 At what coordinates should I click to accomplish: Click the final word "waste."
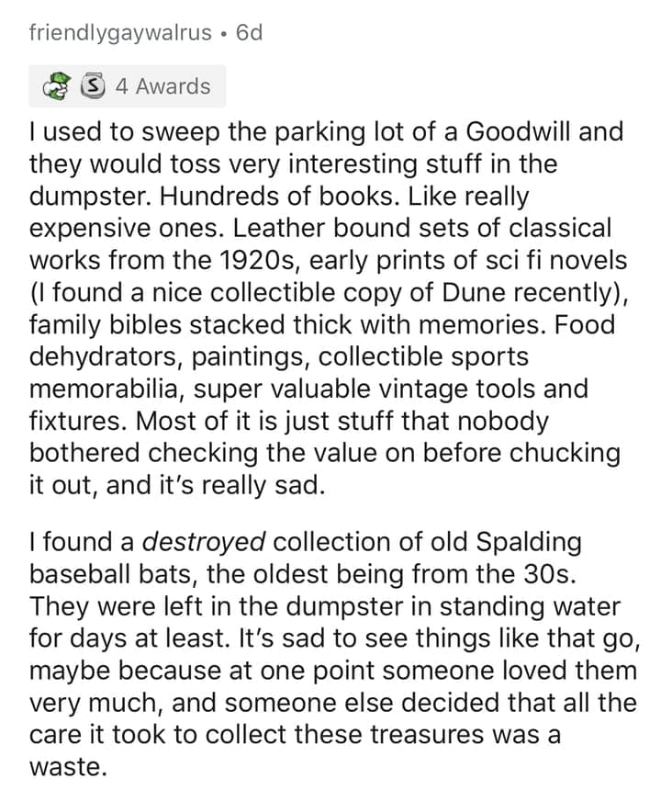[68, 768]
